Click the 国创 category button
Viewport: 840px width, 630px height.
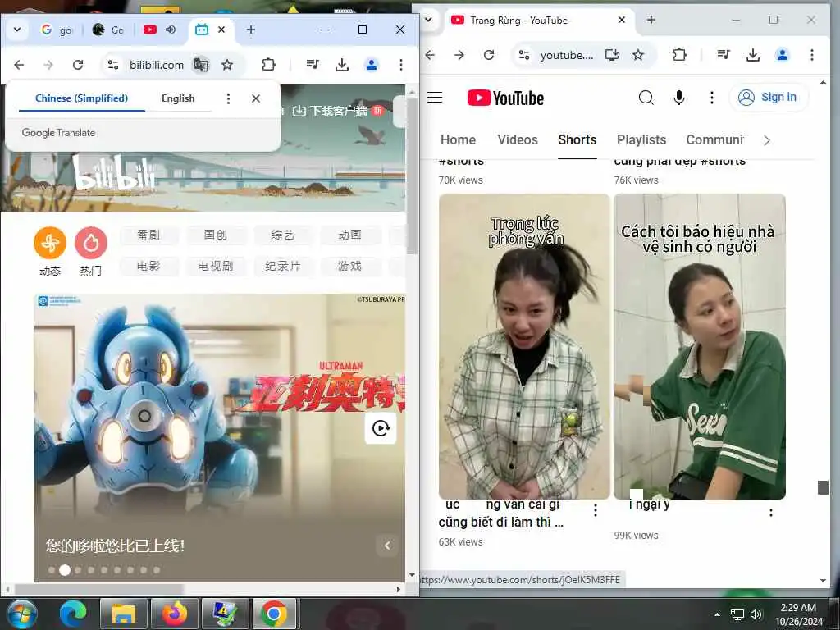[x=216, y=235]
